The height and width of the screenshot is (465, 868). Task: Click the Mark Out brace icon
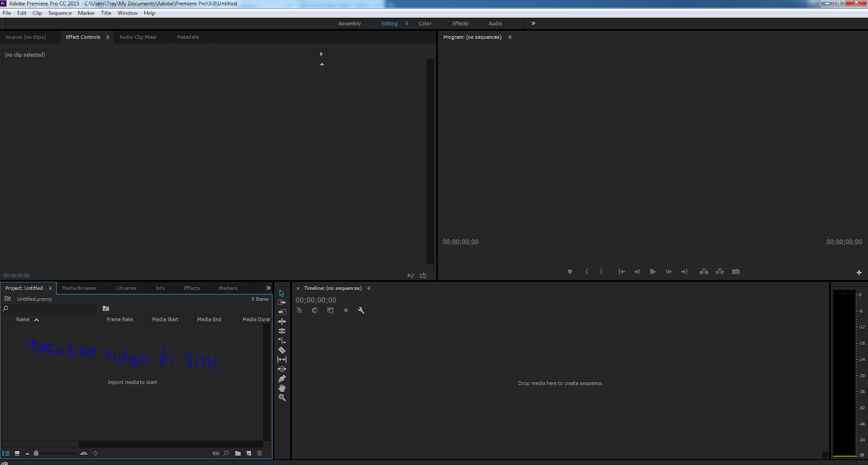(x=601, y=272)
